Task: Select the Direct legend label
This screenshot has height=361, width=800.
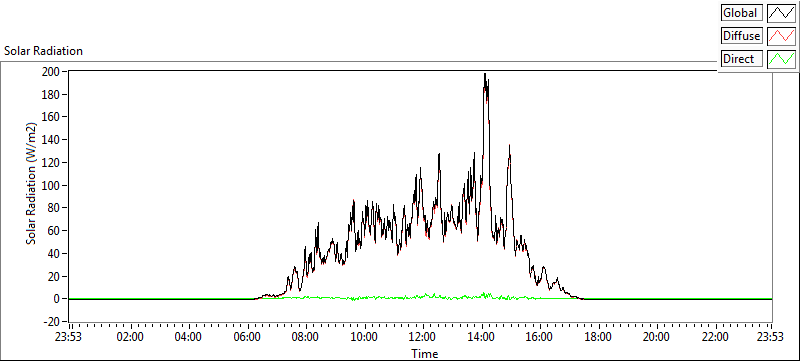Action: tap(741, 59)
